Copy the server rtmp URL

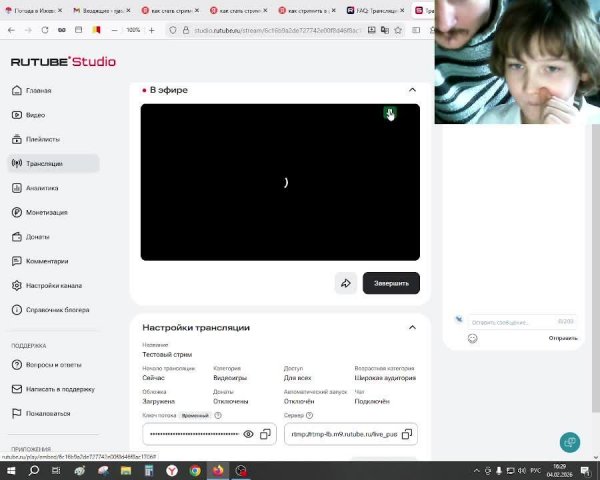pyautogui.click(x=407, y=434)
